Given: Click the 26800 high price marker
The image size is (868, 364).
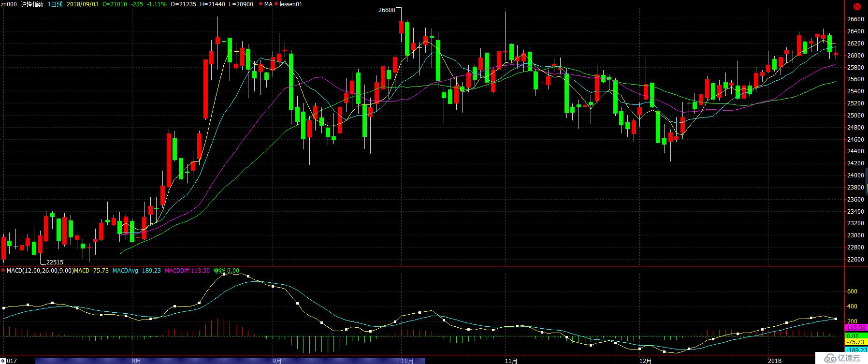Looking at the screenshot, I should pyautogui.click(x=387, y=10).
